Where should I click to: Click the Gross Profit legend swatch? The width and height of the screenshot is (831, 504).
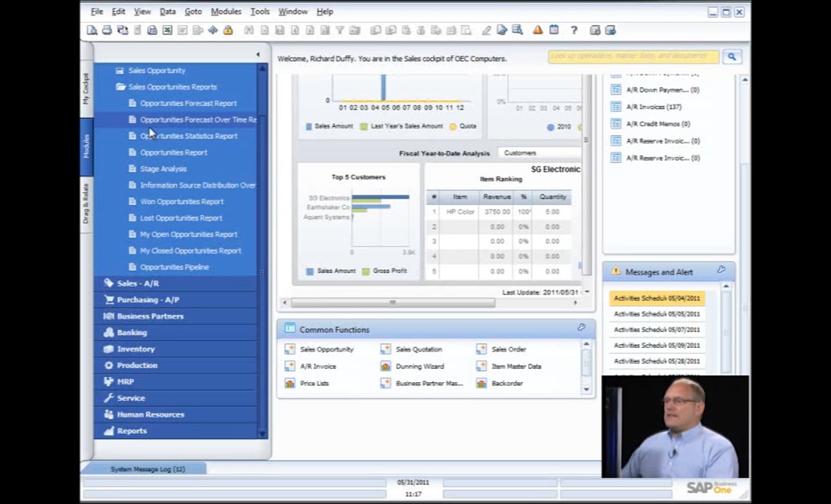pos(366,271)
